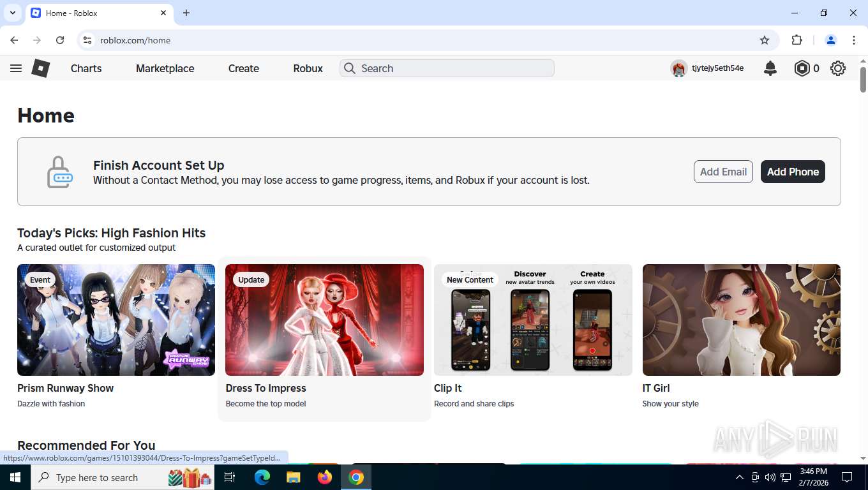The height and width of the screenshot is (490, 868).
Task: Open the Prism Runway Show title link
Action: pyautogui.click(x=65, y=388)
